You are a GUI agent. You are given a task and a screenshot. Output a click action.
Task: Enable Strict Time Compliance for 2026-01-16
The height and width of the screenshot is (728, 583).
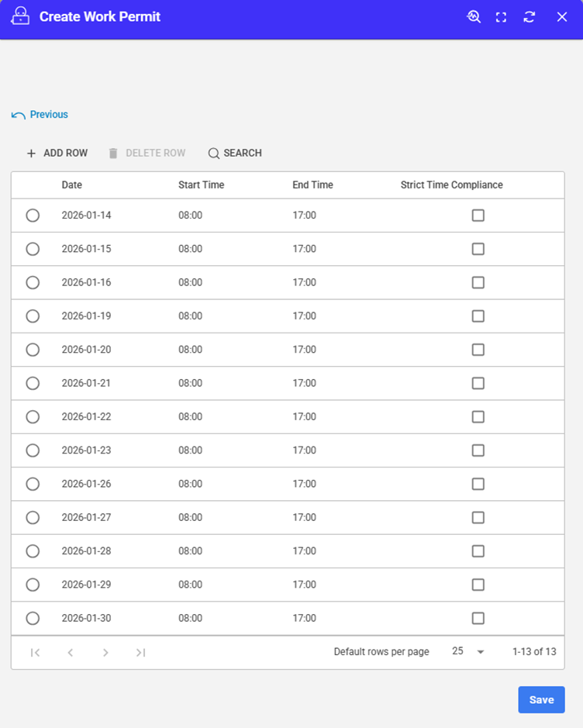click(x=478, y=283)
